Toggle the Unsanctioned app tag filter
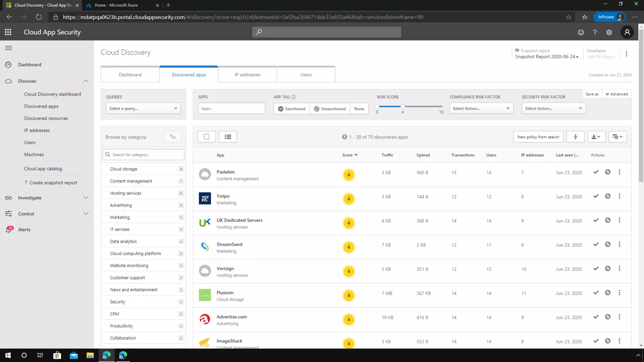 click(330, 109)
